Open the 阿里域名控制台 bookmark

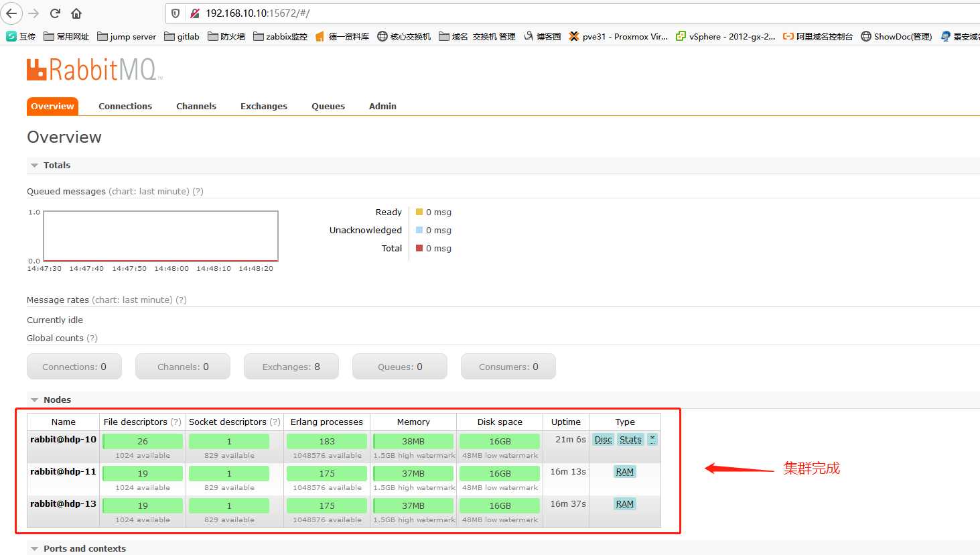818,36
